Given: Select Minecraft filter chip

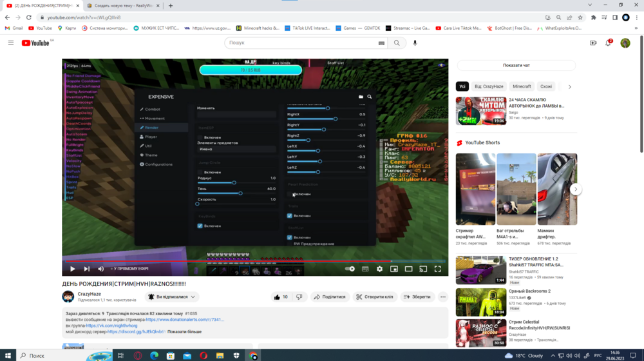Looking at the screenshot, I should [x=522, y=86].
